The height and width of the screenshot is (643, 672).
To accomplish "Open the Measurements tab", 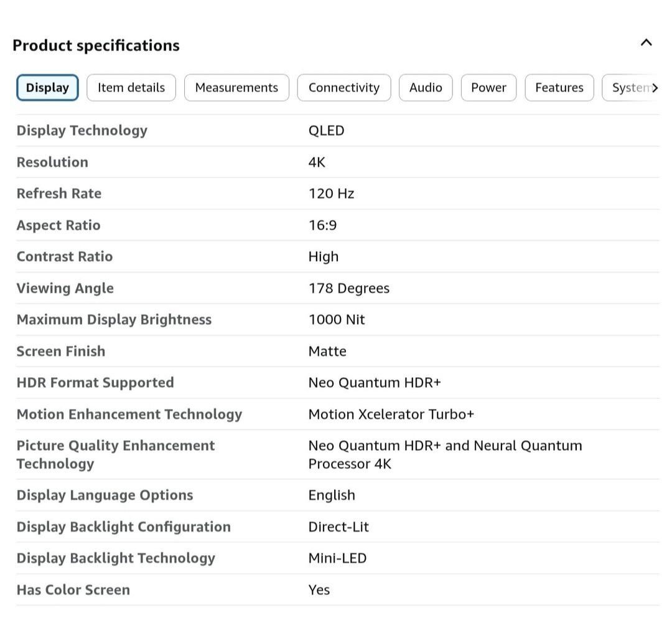I will click(x=236, y=88).
